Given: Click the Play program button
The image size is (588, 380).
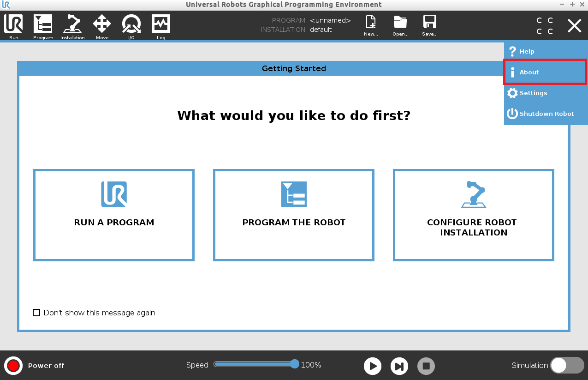Looking at the screenshot, I should click(x=373, y=366).
